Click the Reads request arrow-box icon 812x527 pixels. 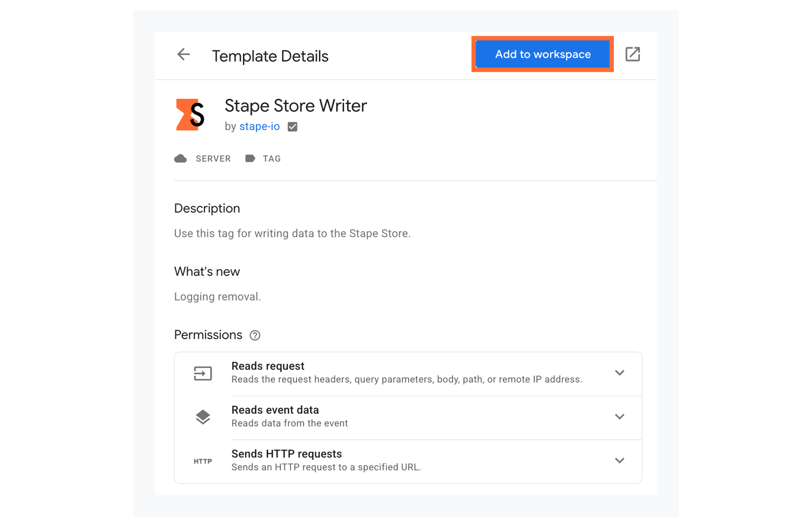pyautogui.click(x=203, y=373)
